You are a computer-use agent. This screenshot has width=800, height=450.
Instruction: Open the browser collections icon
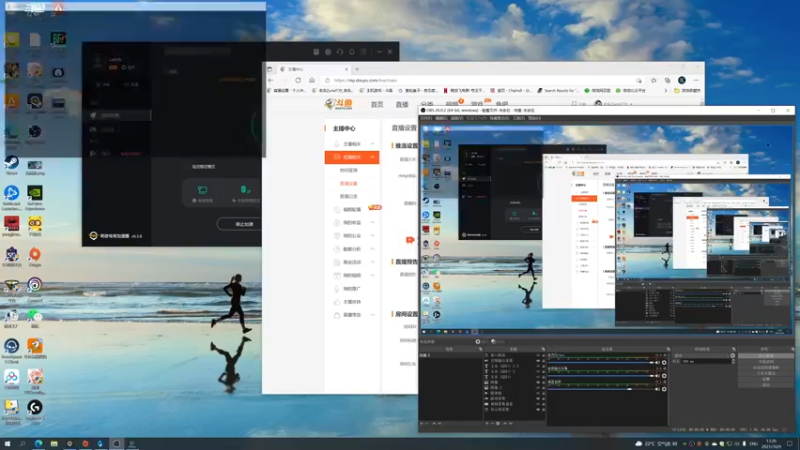point(667,80)
